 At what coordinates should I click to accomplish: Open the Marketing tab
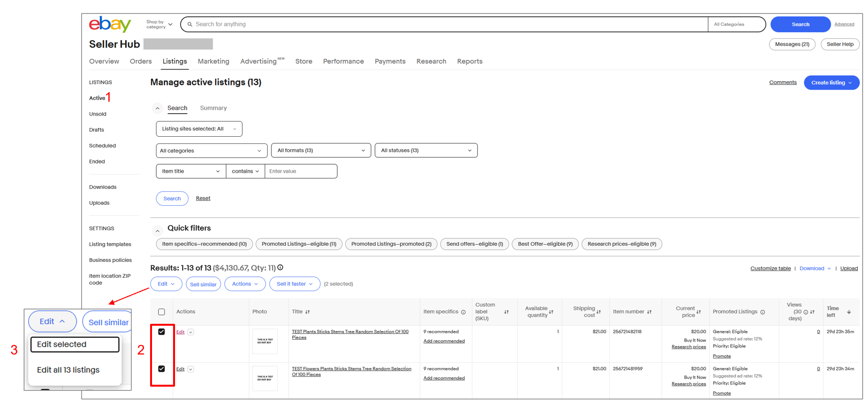pos(213,61)
